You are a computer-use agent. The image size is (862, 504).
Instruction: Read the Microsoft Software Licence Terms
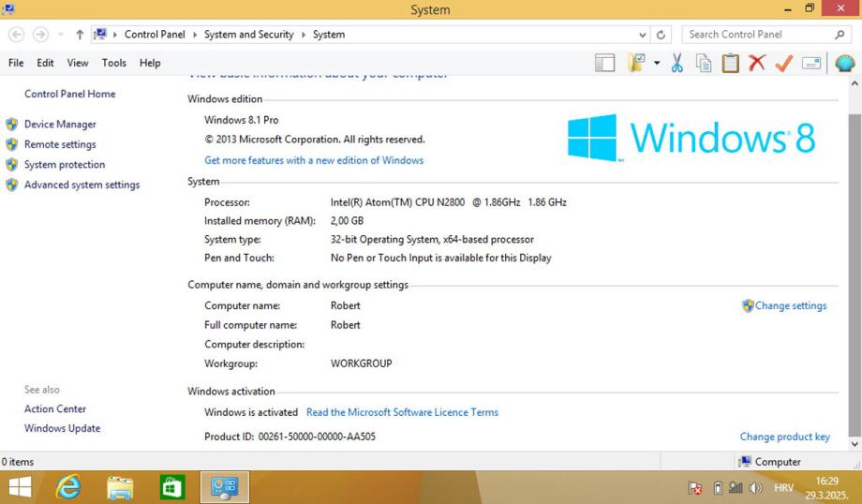402,412
